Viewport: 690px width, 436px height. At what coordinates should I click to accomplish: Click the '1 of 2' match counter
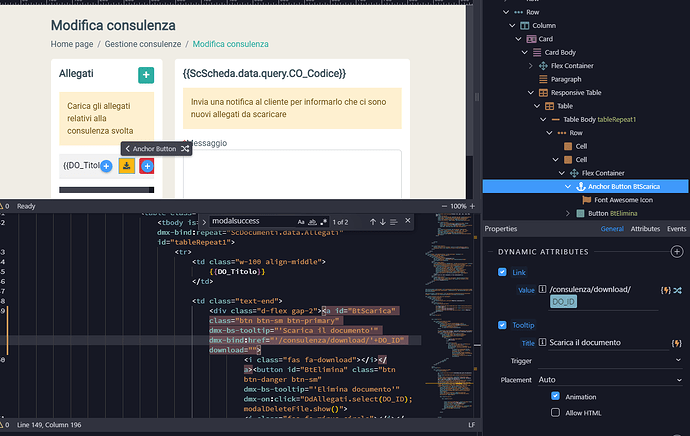(x=340, y=222)
